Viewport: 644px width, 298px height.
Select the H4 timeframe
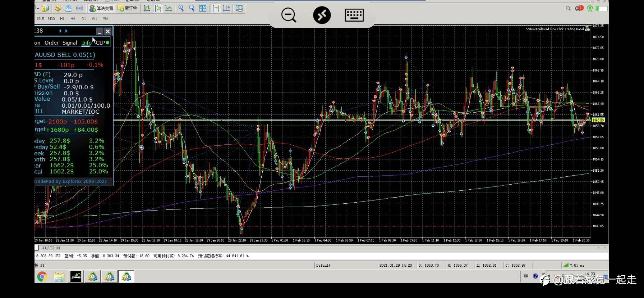(x=73, y=19)
